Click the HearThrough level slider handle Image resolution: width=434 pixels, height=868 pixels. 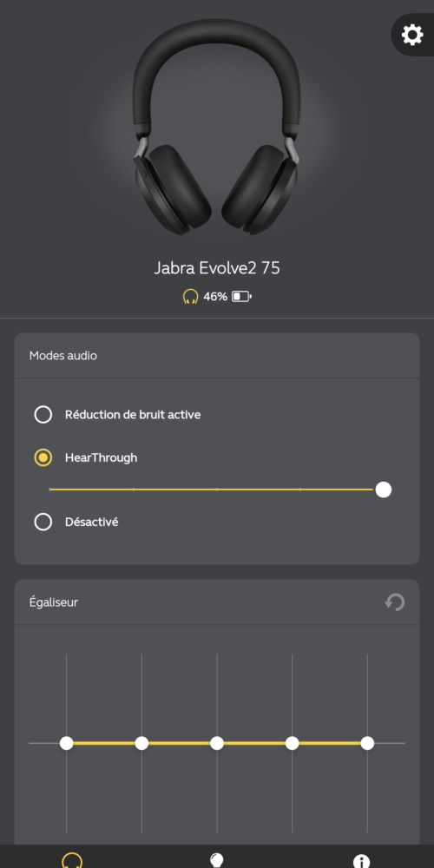coord(383,490)
